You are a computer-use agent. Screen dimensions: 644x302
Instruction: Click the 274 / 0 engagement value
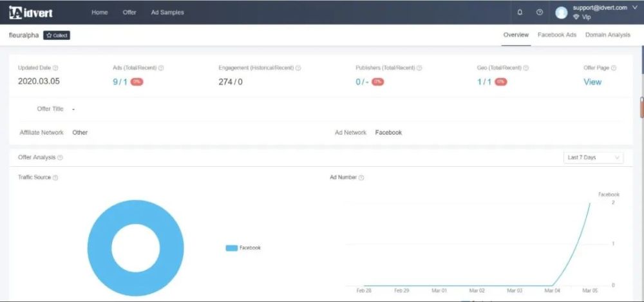231,82
